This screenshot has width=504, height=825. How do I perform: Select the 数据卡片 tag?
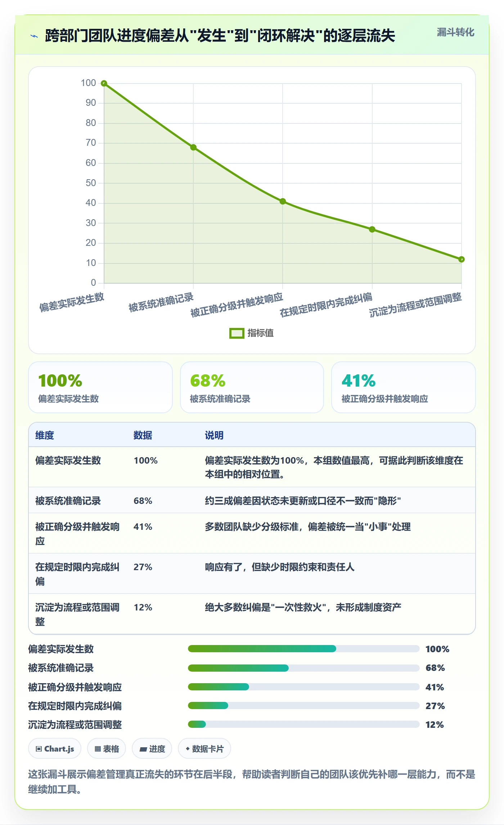(204, 749)
